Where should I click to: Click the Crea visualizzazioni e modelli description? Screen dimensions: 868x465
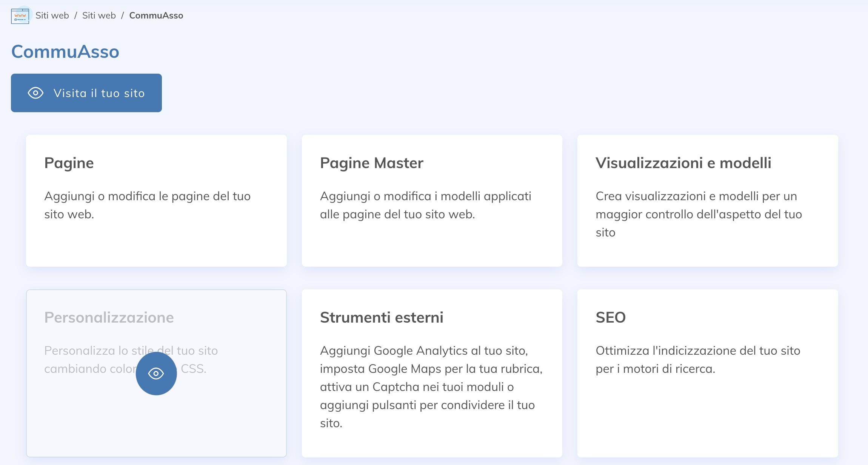tap(699, 214)
